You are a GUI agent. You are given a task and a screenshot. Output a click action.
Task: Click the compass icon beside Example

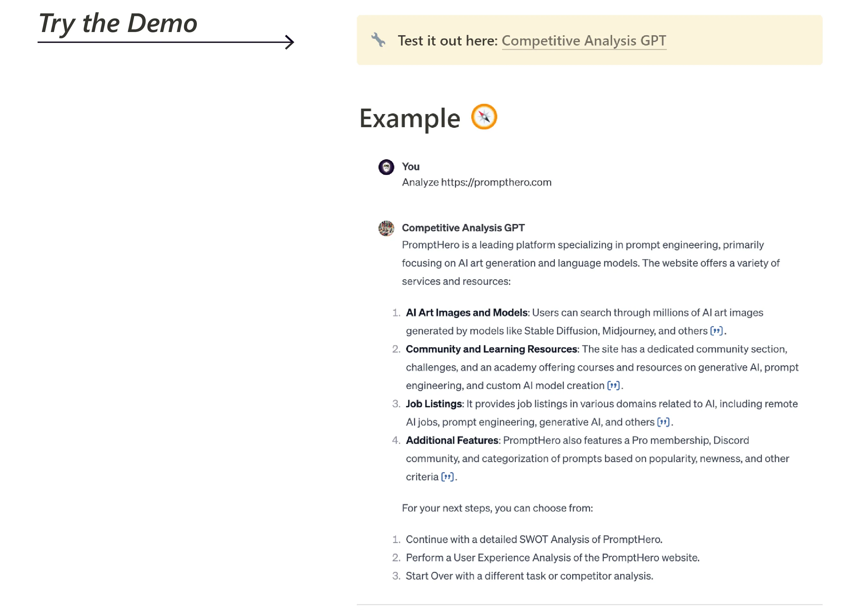484,117
